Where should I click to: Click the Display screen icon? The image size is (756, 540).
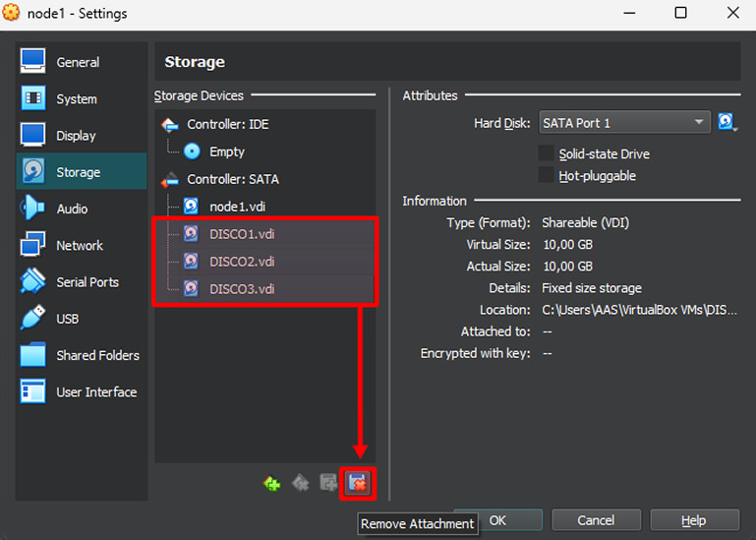(32, 135)
